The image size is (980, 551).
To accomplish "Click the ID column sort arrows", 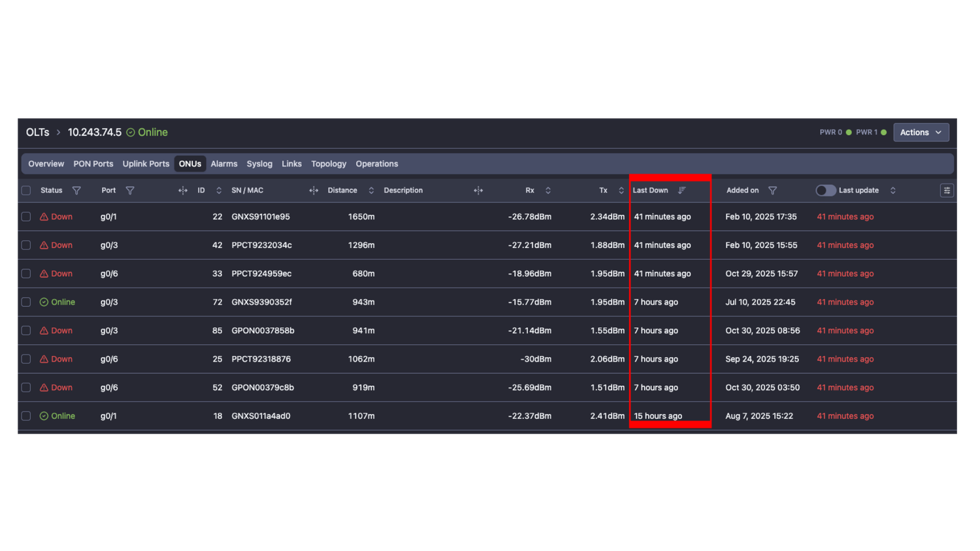I will click(x=219, y=191).
